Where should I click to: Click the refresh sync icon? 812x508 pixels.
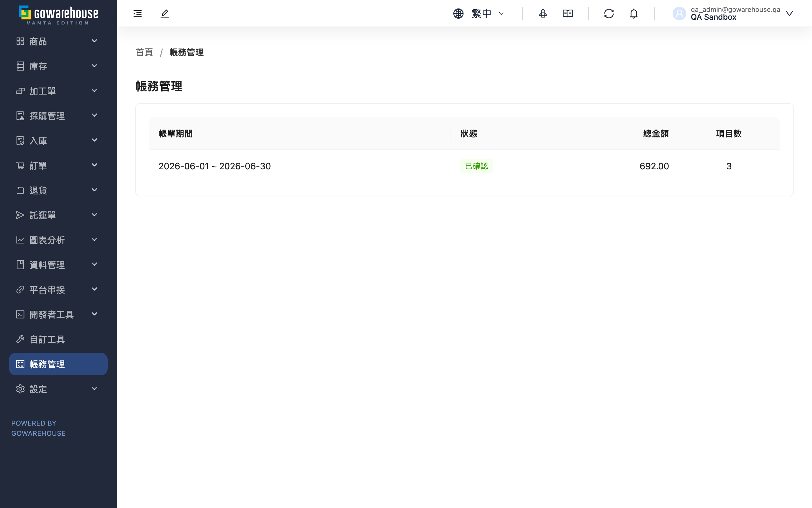(609, 14)
